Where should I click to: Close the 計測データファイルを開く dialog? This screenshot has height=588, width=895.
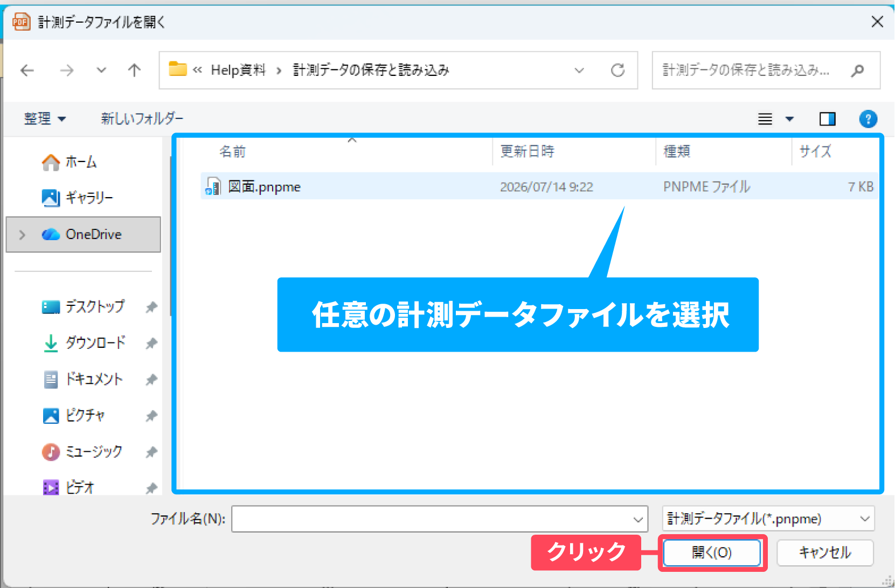click(x=877, y=22)
